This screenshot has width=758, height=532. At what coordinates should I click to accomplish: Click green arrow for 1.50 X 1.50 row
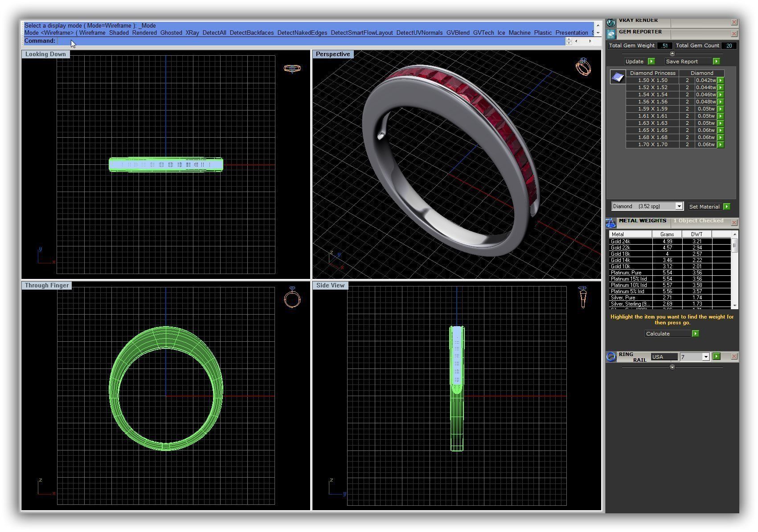pyautogui.click(x=721, y=81)
